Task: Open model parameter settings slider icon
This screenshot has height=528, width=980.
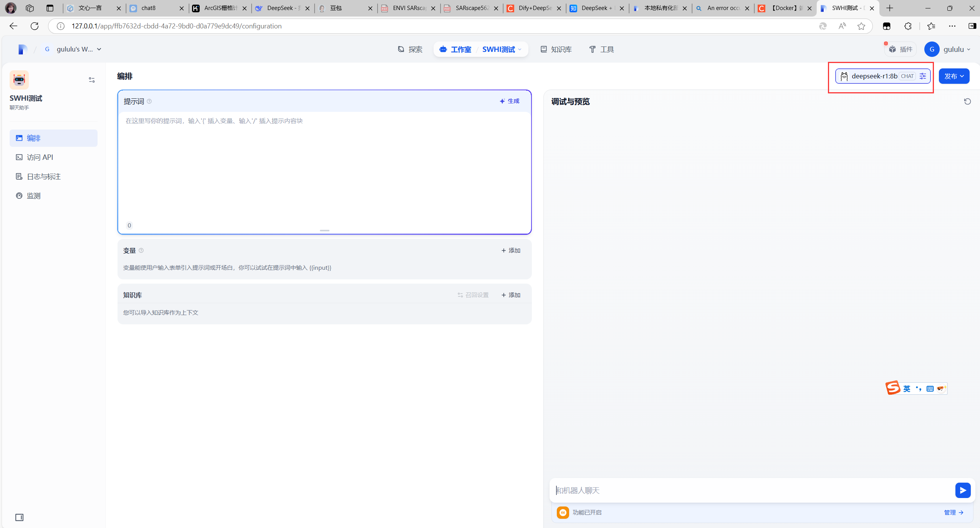Action: coord(923,76)
